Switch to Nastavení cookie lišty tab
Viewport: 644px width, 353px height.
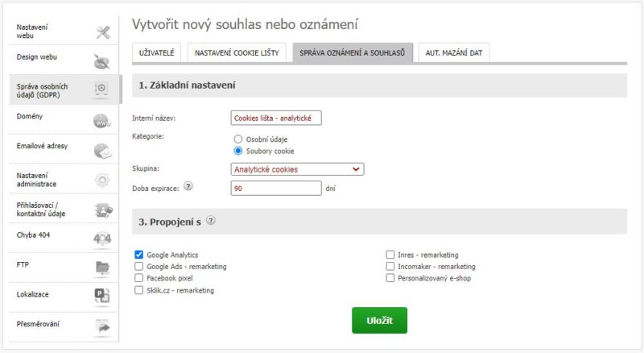pyautogui.click(x=237, y=52)
